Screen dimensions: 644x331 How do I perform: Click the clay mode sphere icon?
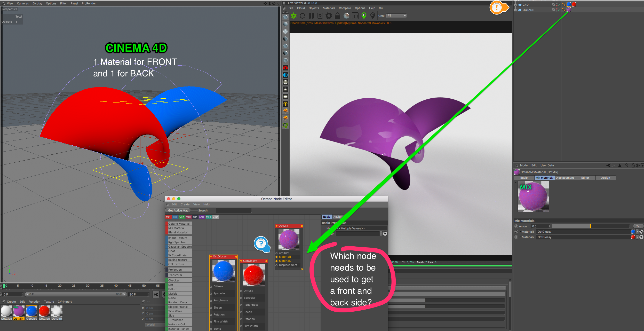coord(346,16)
